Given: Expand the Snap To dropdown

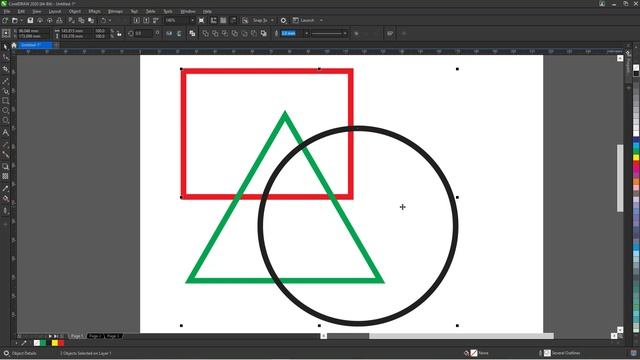Looking at the screenshot, I should pos(272,20).
